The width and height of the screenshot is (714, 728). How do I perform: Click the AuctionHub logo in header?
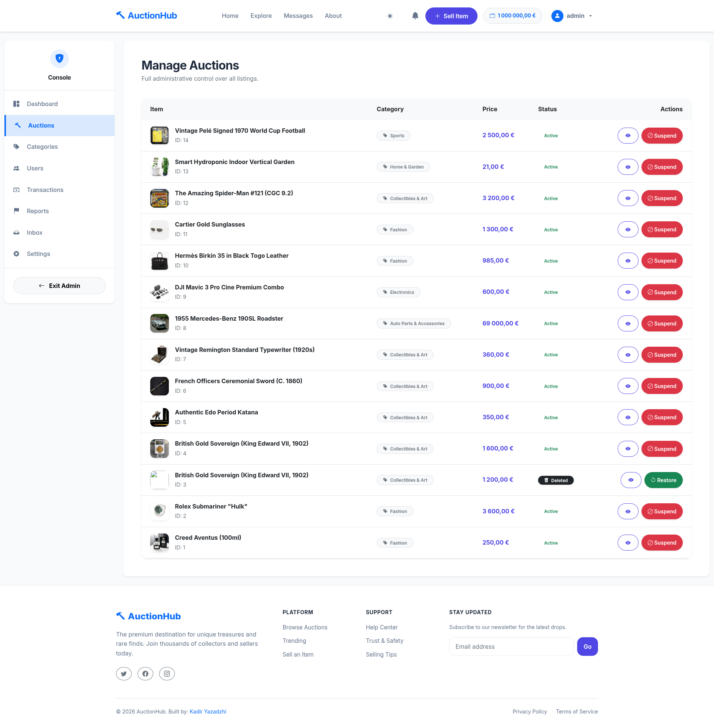pyautogui.click(x=146, y=16)
